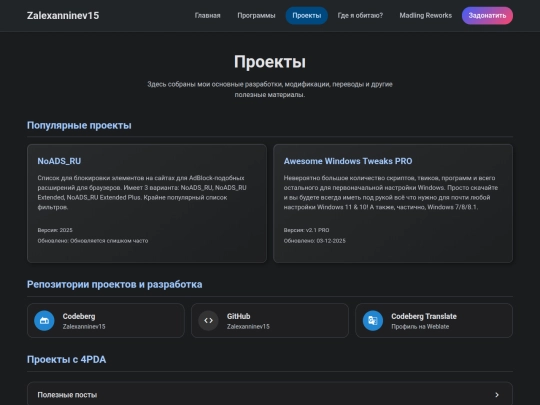Click Zalexanninev15 under the GitHub title
This screenshot has width=540, height=405.
point(248,326)
